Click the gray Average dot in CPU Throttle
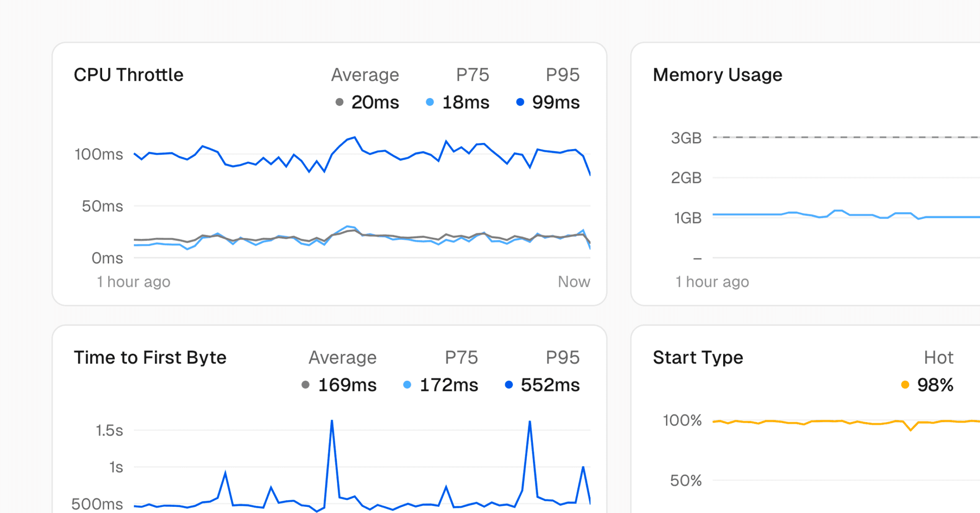This screenshot has width=980, height=513. pos(339,102)
